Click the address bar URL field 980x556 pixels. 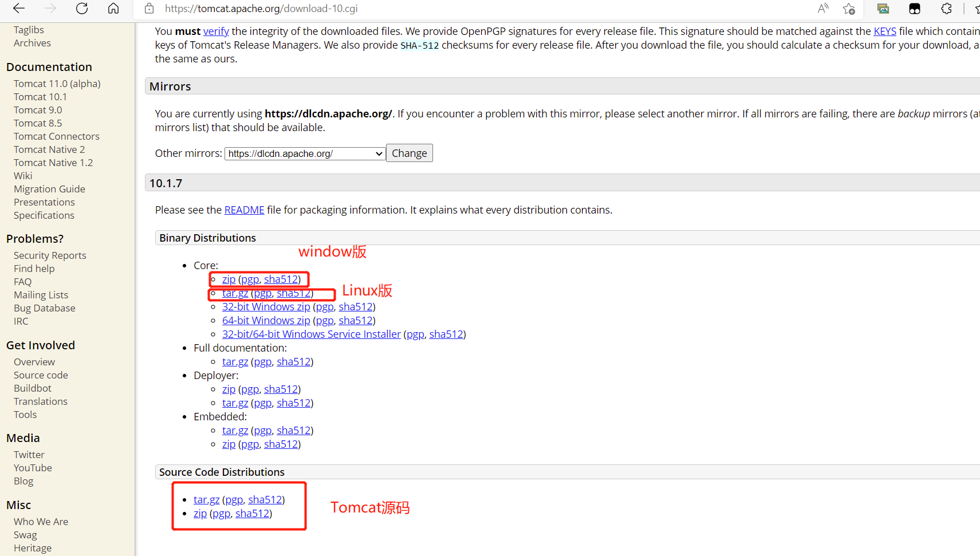point(470,9)
